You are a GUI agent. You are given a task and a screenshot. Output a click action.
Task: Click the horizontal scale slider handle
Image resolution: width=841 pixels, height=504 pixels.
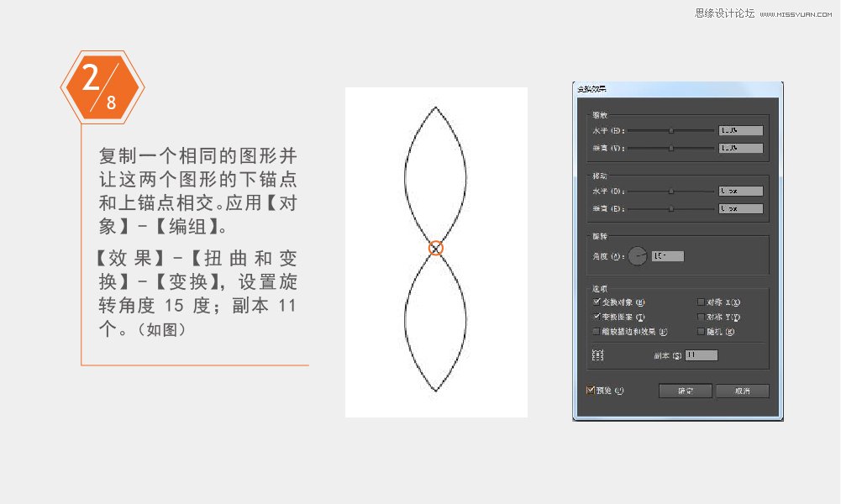(x=670, y=129)
